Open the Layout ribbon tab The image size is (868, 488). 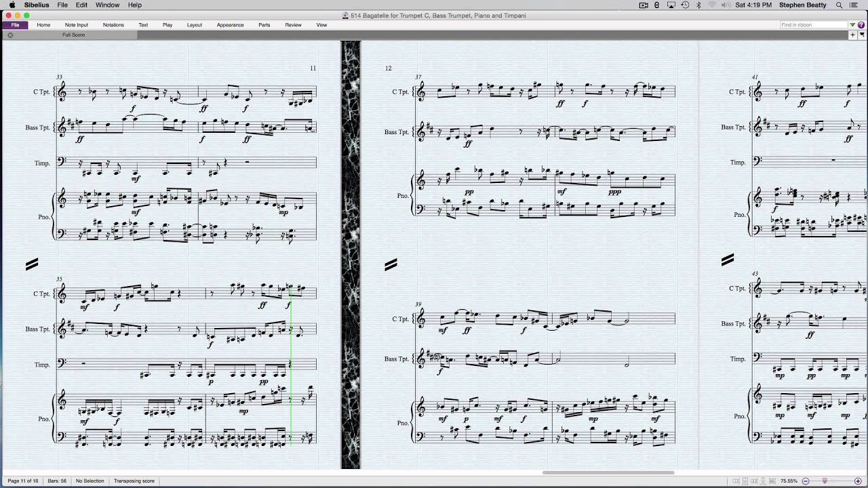click(x=195, y=25)
